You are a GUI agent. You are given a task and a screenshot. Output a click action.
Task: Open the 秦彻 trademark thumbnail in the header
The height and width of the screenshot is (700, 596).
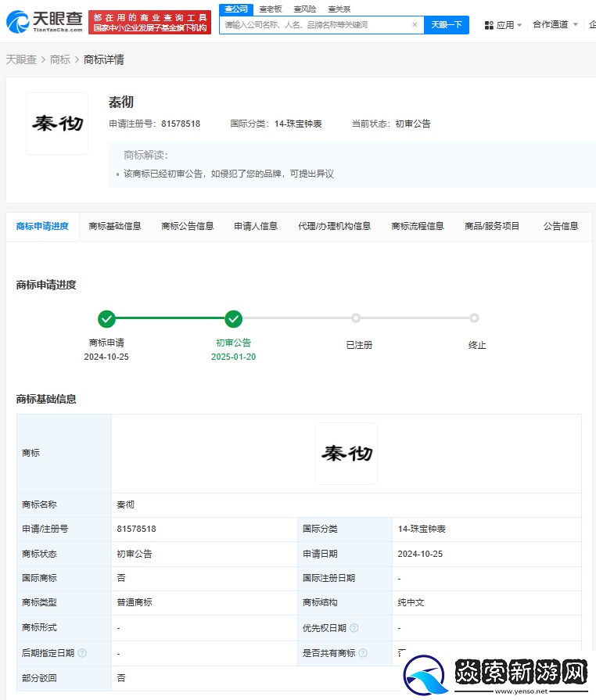click(57, 124)
